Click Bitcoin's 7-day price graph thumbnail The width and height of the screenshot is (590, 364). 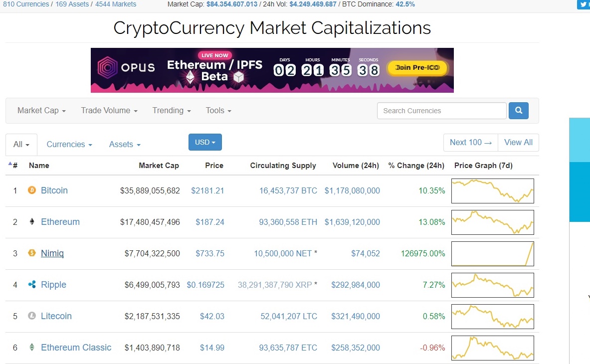[x=492, y=190]
